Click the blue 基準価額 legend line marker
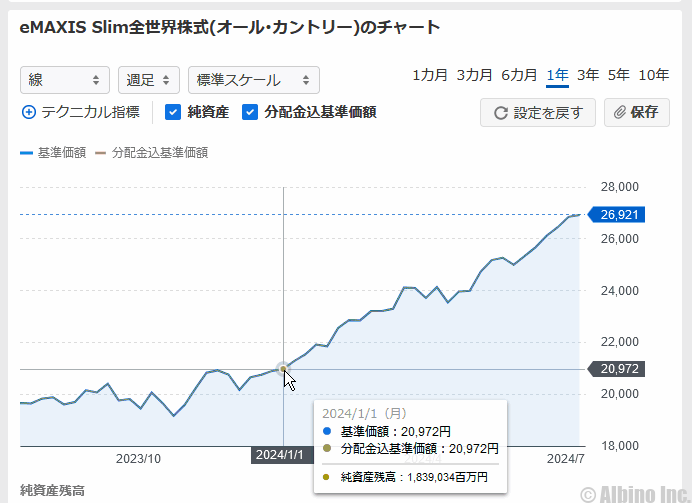 (x=26, y=153)
